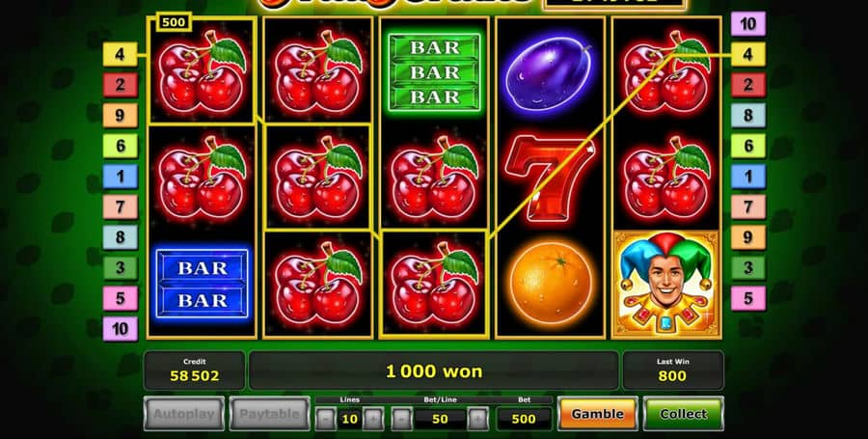This screenshot has height=439, width=868.
Task: Start Autoplay mode
Action: click(x=184, y=414)
